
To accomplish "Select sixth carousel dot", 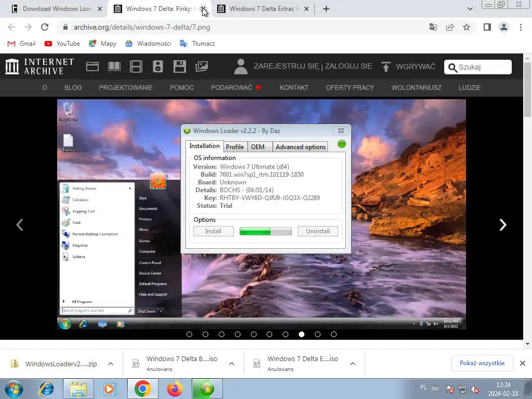I will tap(270, 334).
